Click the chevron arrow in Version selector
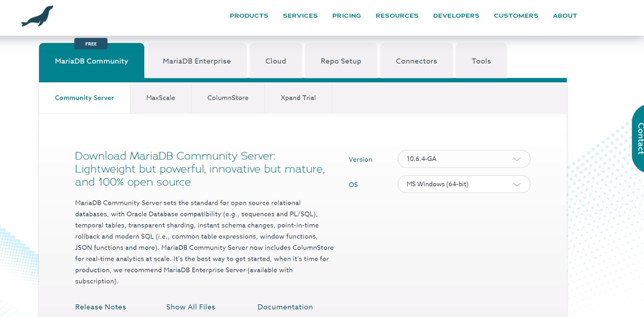Viewport: 644px width, 317px height. pyautogui.click(x=517, y=159)
